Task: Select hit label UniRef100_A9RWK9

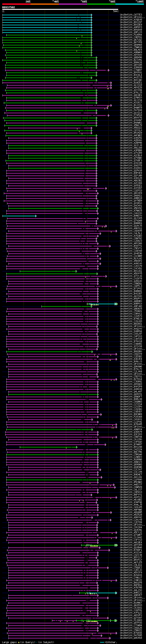Action: click(131, 53)
